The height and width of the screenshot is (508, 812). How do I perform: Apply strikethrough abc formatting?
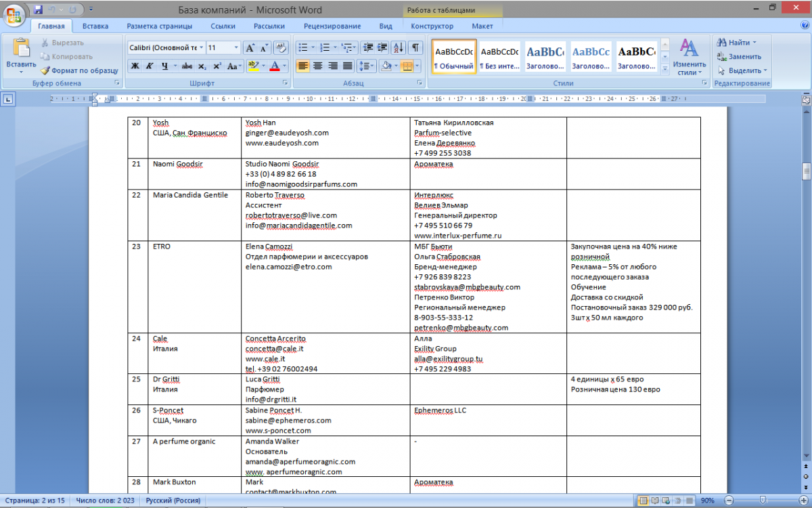coord(187,66)
